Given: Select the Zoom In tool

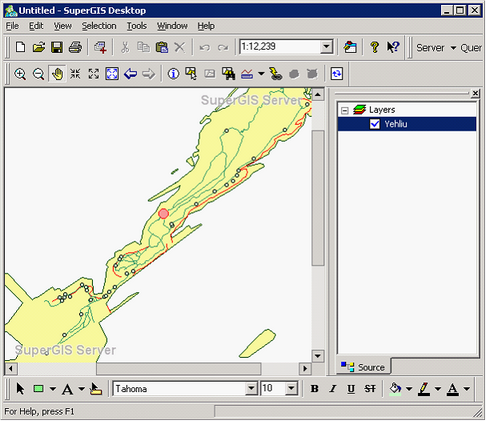Looking at the screenshot, I should click(20, 74).
